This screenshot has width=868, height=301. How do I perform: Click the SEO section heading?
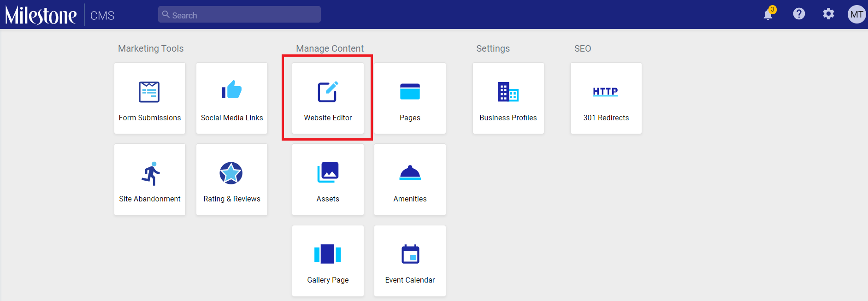click(x=583, y=48)
